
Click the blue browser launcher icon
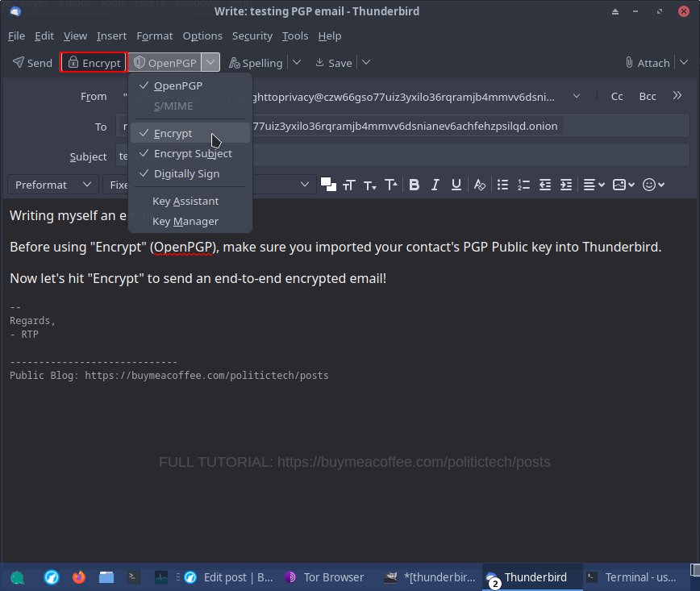(52, 577)
